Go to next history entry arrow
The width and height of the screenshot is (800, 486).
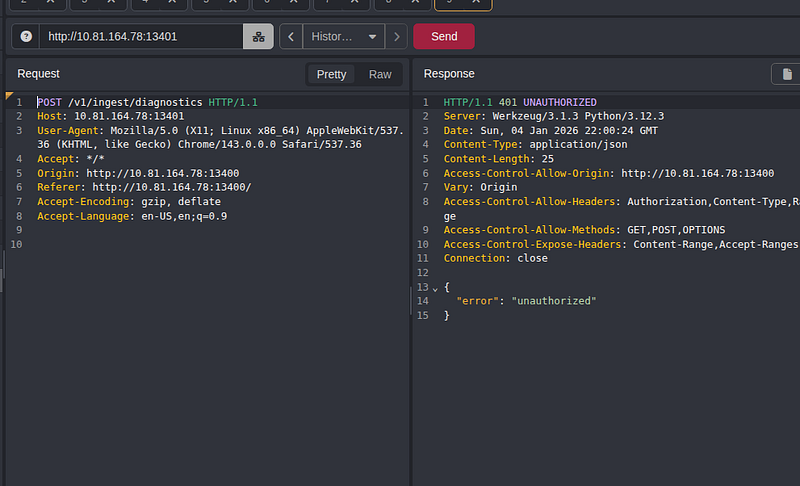pyautogui.click(x=396, y=37)
